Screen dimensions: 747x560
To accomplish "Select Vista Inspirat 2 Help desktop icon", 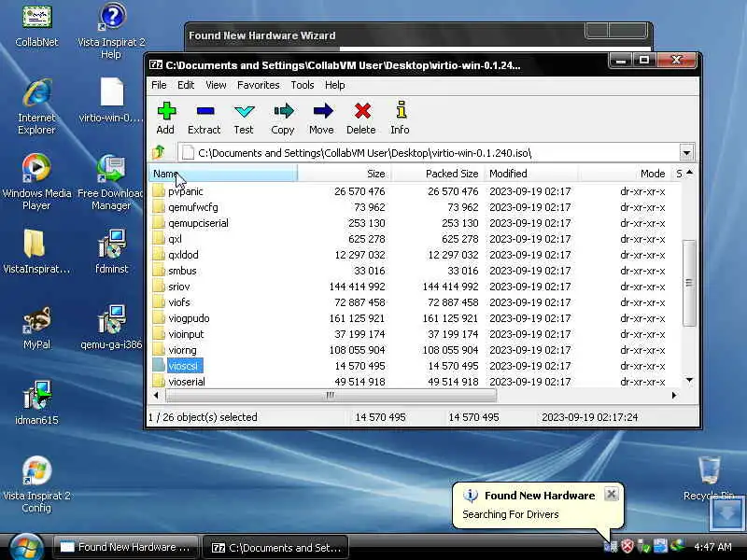I will click(x=111, y=30).
